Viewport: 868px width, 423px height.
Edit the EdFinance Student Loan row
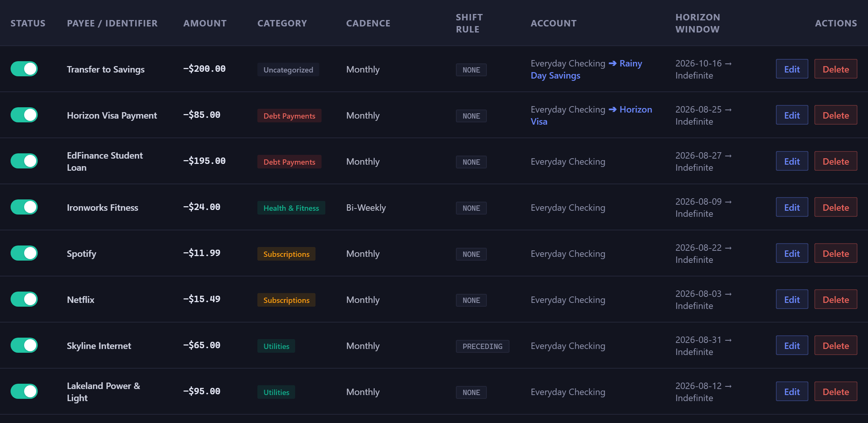(792, 161)
